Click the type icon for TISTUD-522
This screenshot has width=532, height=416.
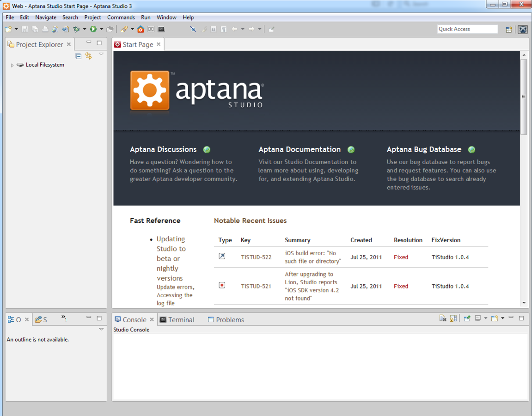(222, 256)
